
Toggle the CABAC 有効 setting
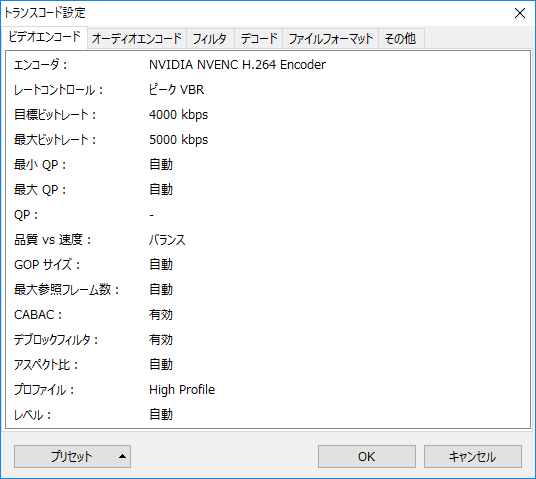[x=161, y=315]
